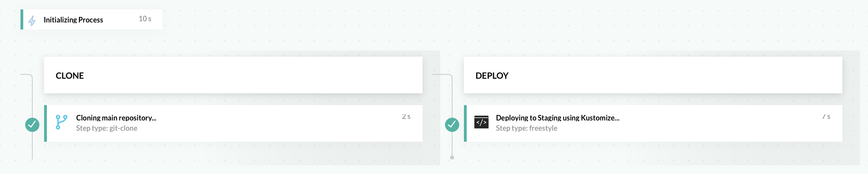The image size is (868, 174).
Task: Open the Cloning main repository step title
Action: pyautogui.click(x=116, y=118)
